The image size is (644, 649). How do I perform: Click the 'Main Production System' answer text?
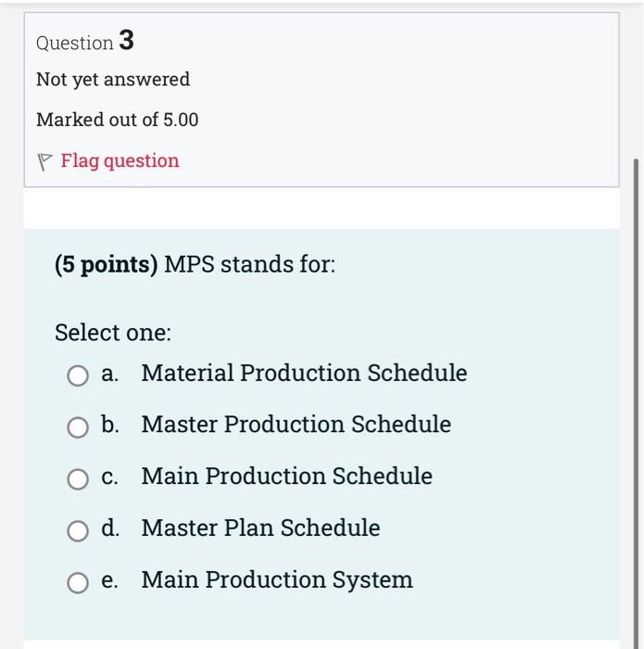(277, 580)
